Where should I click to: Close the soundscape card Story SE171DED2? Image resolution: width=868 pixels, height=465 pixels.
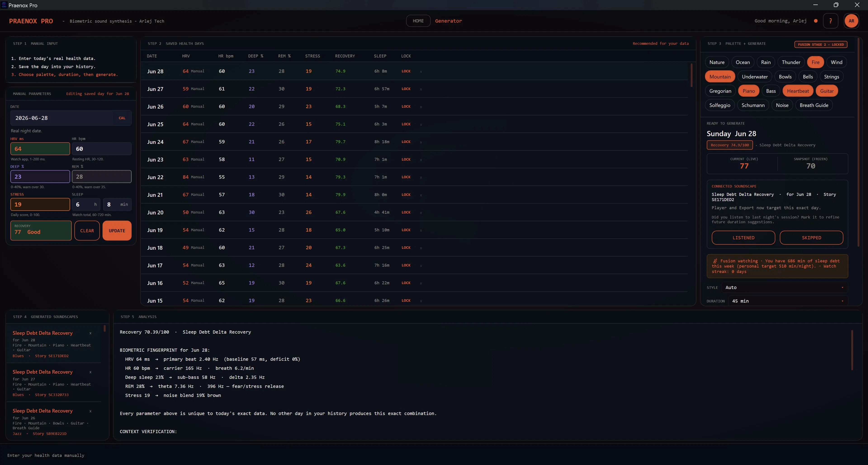click(90, 333)
